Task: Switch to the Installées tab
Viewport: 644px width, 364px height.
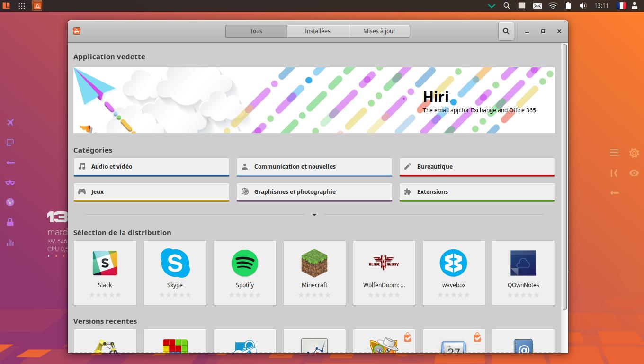Action: coord(318,31)
